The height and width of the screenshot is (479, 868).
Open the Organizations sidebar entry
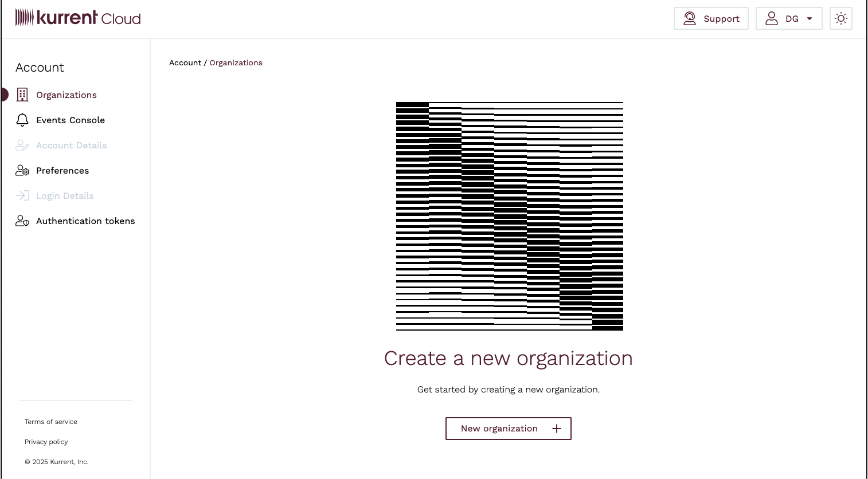66,95
